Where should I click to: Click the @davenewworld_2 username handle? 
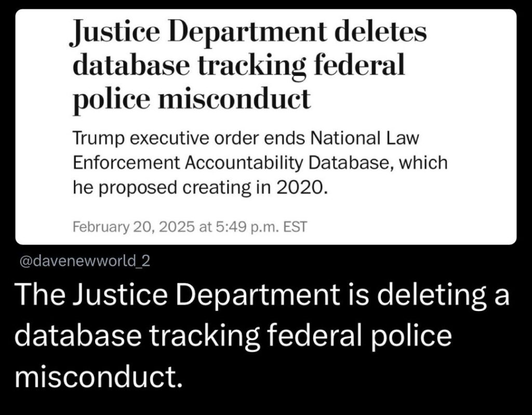84,261
